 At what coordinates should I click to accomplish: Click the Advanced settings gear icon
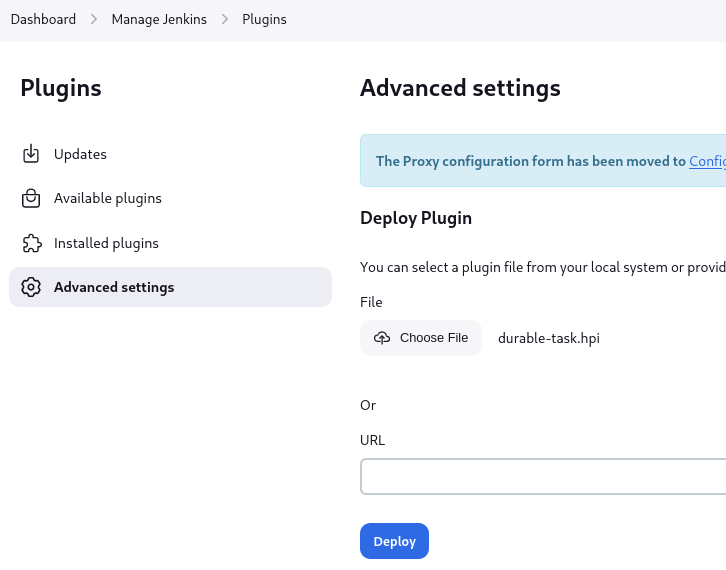tap(31, 287)
